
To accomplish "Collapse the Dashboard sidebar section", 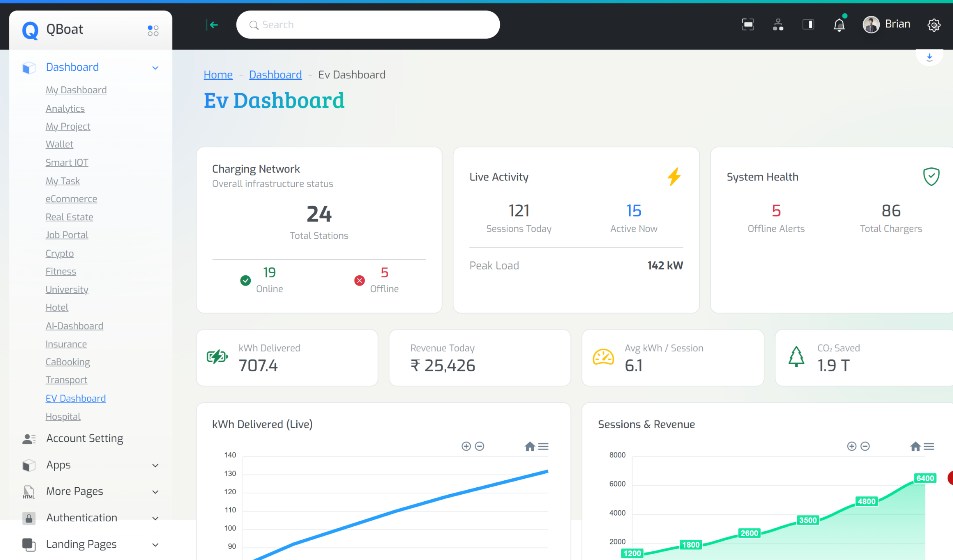I will click(155, 68).
